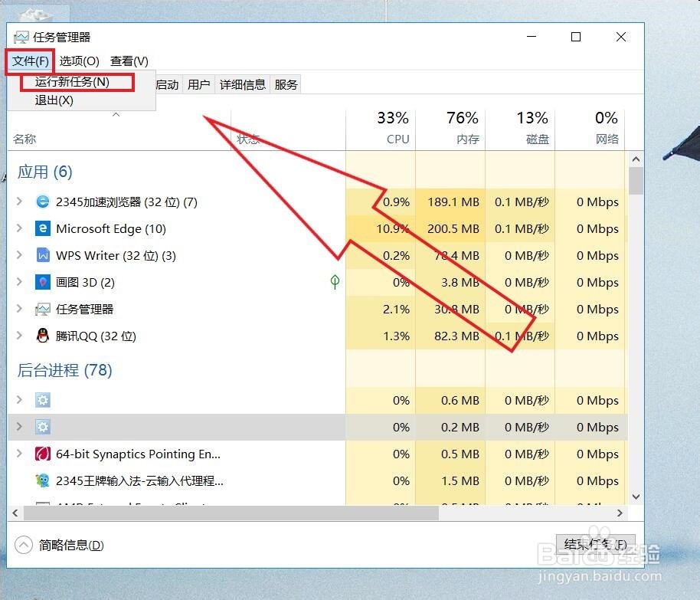Expand the Microsoft Edge process group
Image resolution: width=700 pixels, height=600 pixels.
coord(18,228)
